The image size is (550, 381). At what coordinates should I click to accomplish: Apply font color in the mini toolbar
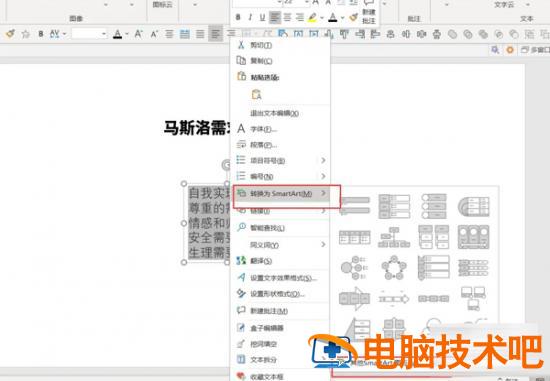pos(333,17)
